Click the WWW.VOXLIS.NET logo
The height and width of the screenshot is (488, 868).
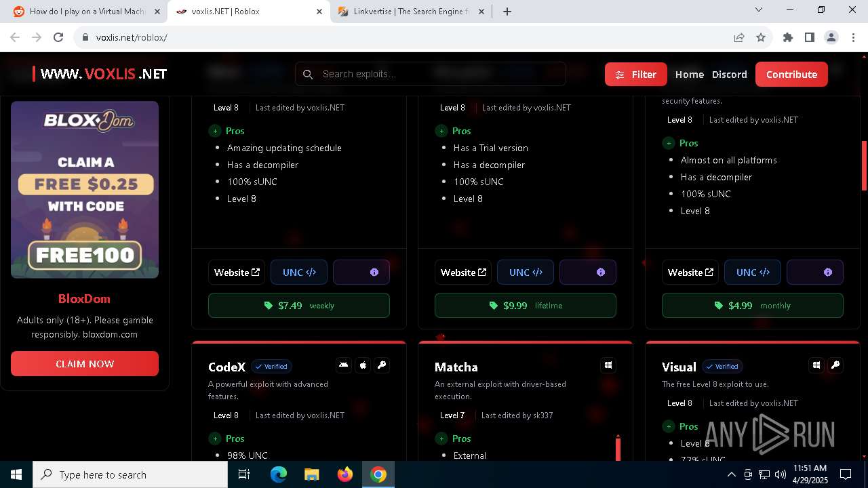100,74
